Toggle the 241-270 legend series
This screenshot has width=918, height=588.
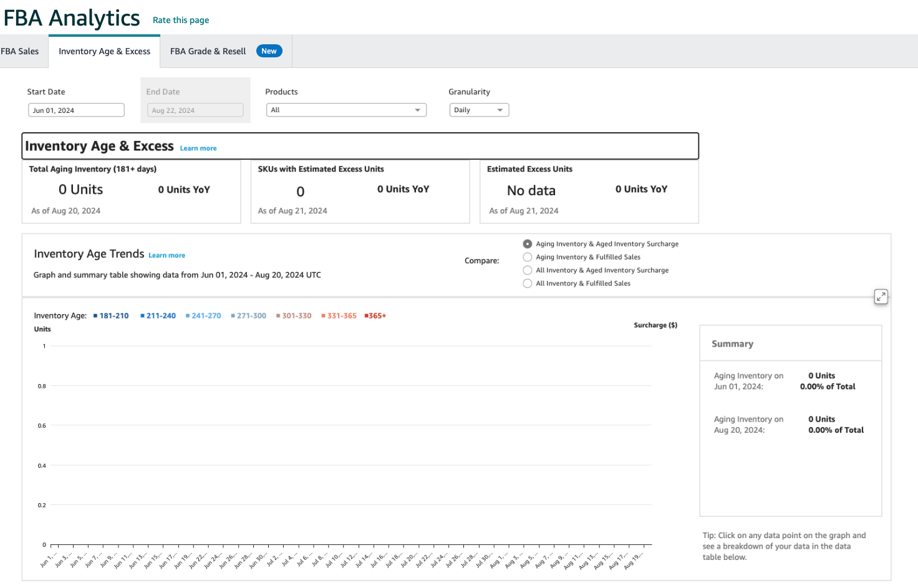[x=203, y=316]
